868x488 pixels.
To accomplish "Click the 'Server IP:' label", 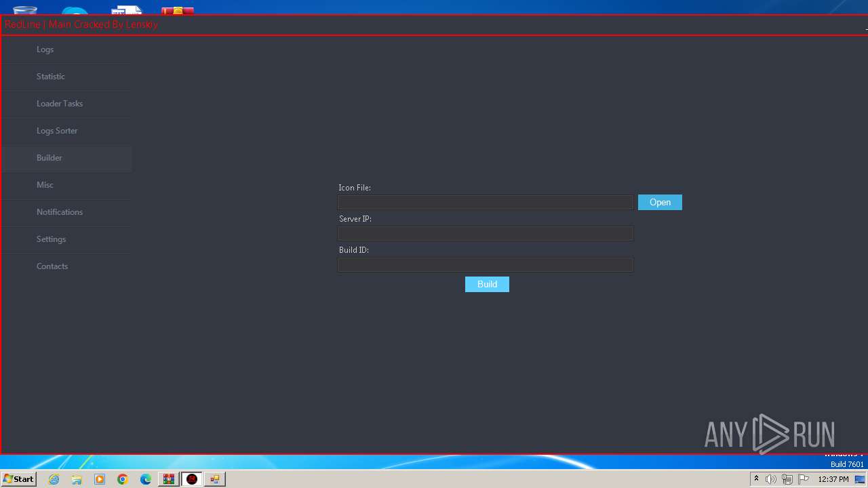I will pyautogui.click(x=355, y=219).
